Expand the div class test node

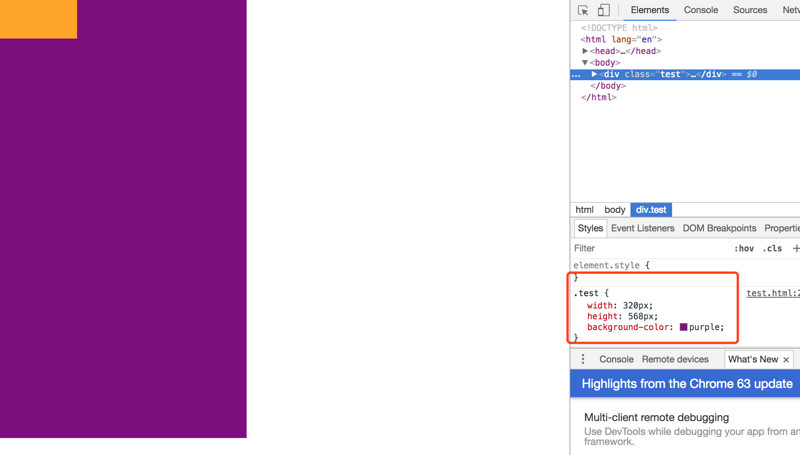click(594, 74)
